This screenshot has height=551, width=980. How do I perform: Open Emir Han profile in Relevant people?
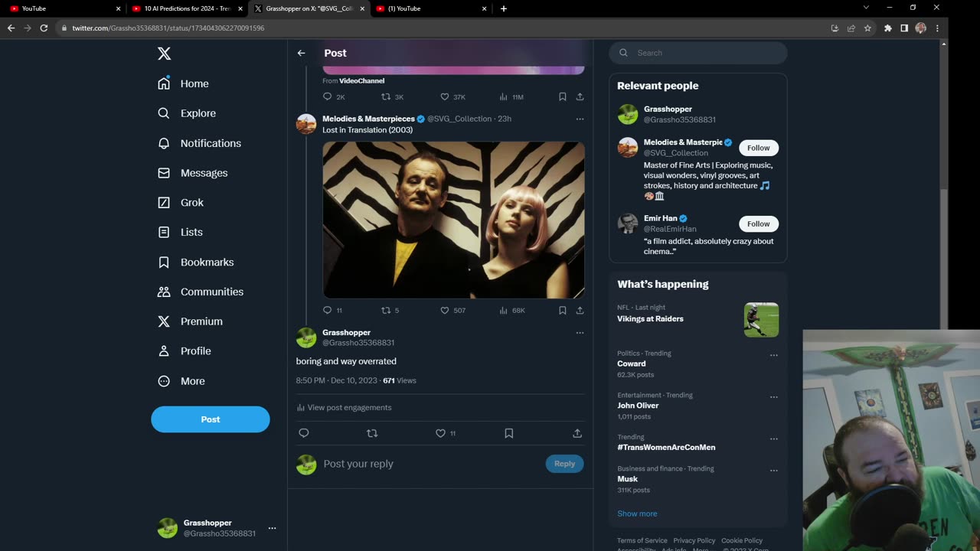(660, 218)
